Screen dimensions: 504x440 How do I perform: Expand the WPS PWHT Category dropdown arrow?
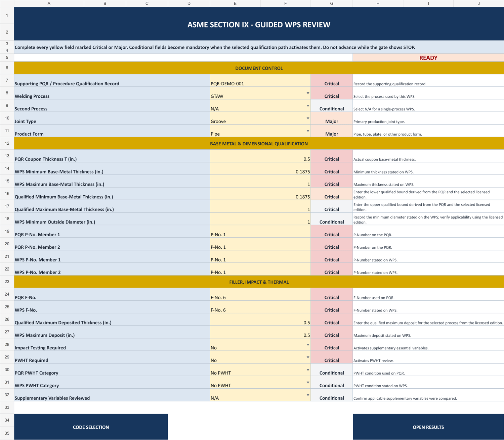click(307, 383)
